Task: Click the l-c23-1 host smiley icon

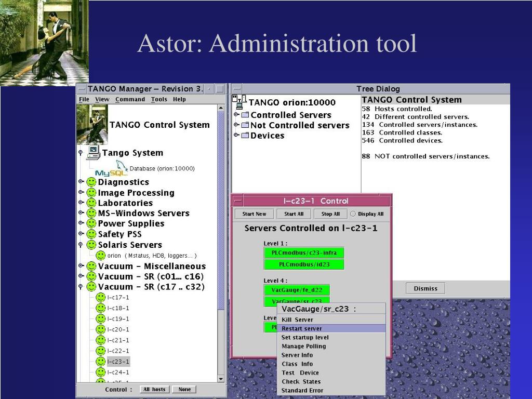Action: tap(100, 362)
